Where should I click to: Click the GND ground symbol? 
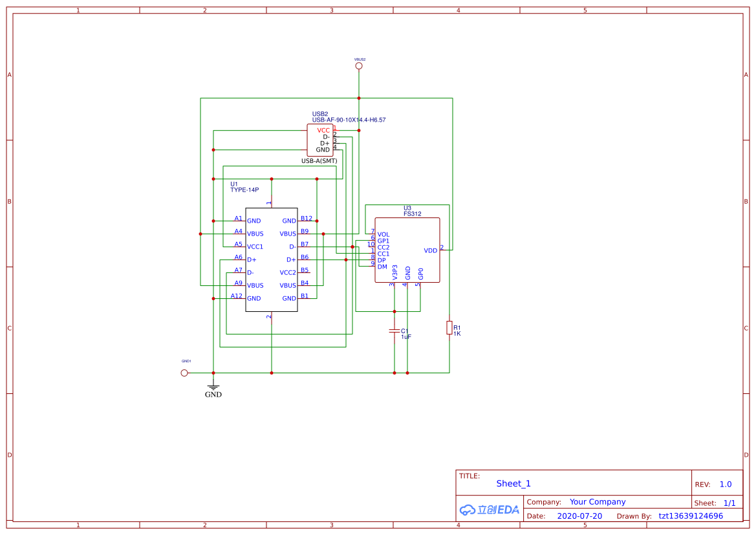click(213, 388)
